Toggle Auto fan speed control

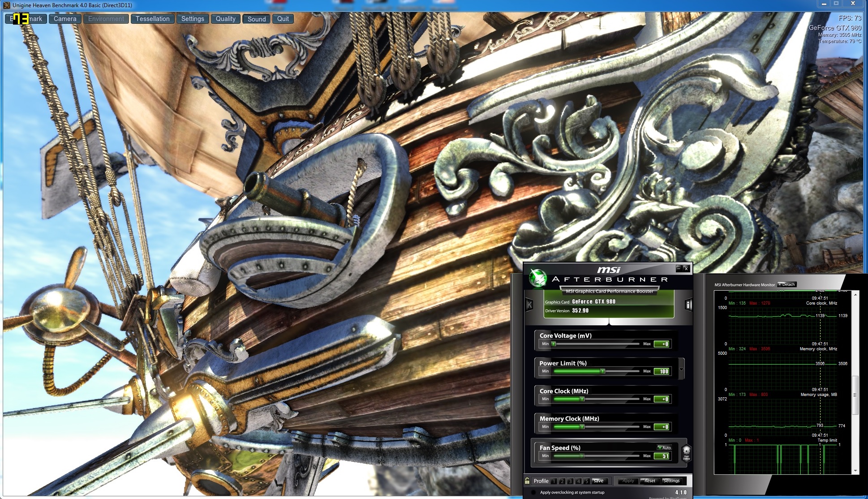pyautogui.click(x=665, y=447)
